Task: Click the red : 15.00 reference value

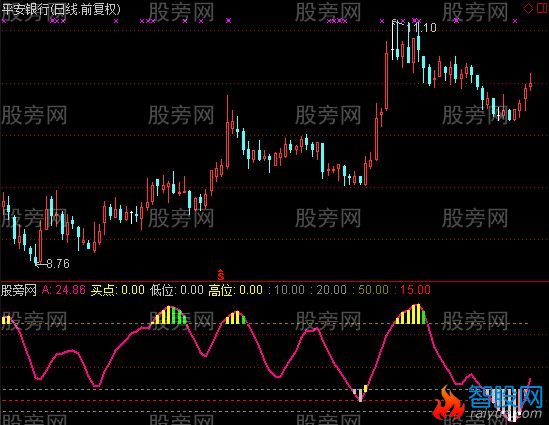Action: tap(412, 290)
